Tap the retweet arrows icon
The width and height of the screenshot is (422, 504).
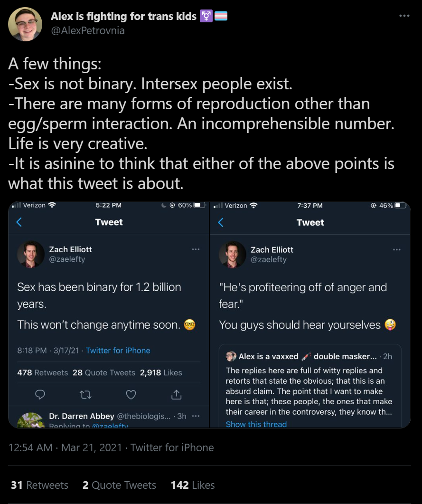click(x=85, y=394)
